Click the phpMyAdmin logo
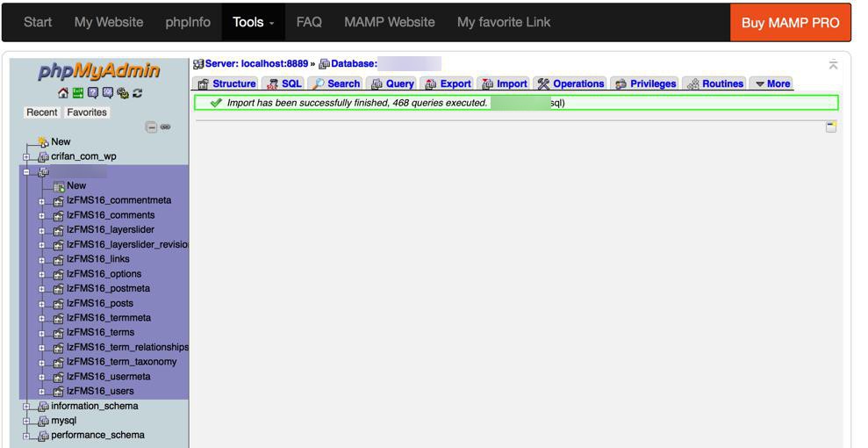This screenshot has height=448, width=868. 99,71
